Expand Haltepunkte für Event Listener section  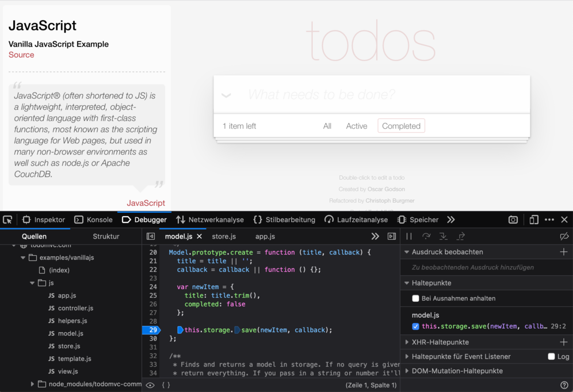click(407, 356)
